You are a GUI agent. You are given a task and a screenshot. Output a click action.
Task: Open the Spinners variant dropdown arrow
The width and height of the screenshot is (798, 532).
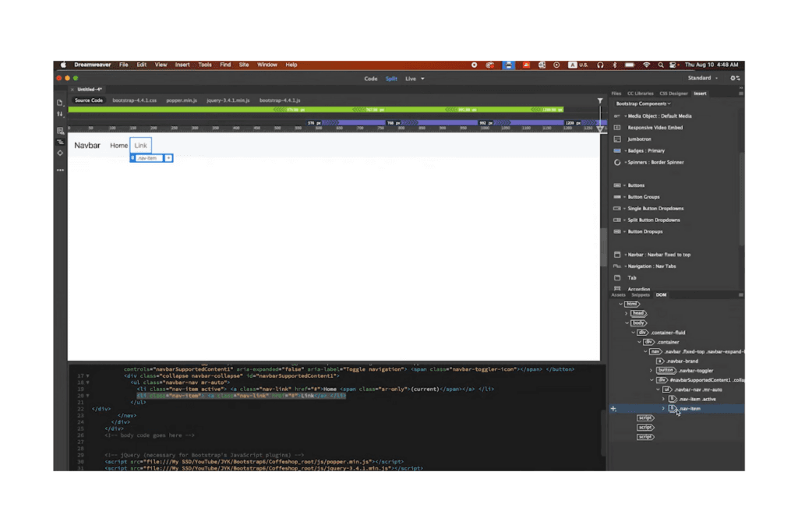coord(626,163)
